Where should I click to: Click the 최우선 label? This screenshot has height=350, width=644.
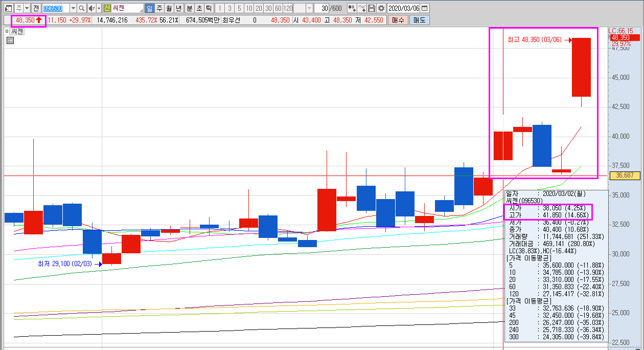[231, 20]
